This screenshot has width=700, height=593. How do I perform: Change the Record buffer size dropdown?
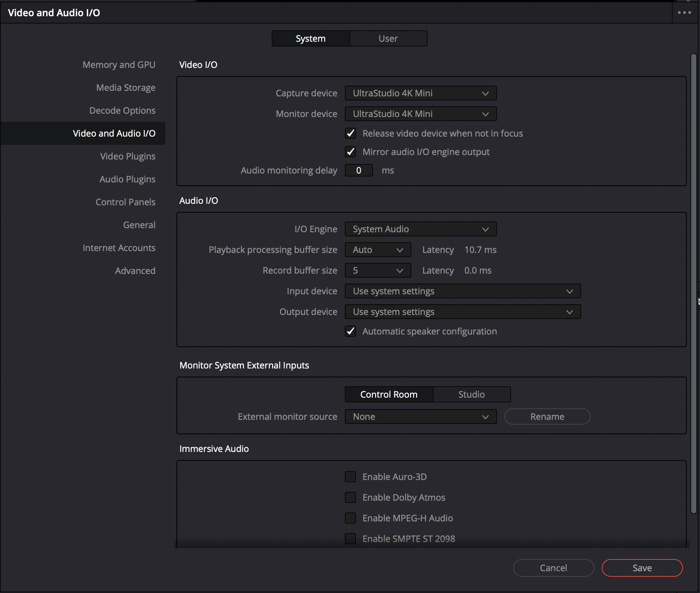coord(378,270)
